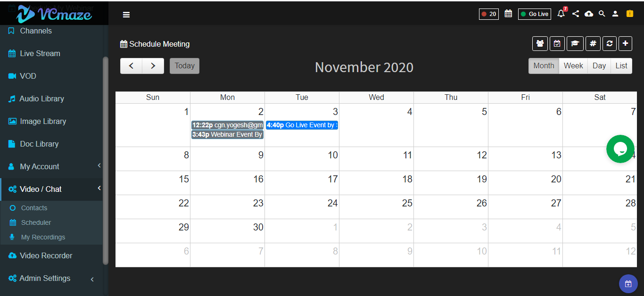Switch calendar to Week view
644x296 pixels.
(573, 66)
